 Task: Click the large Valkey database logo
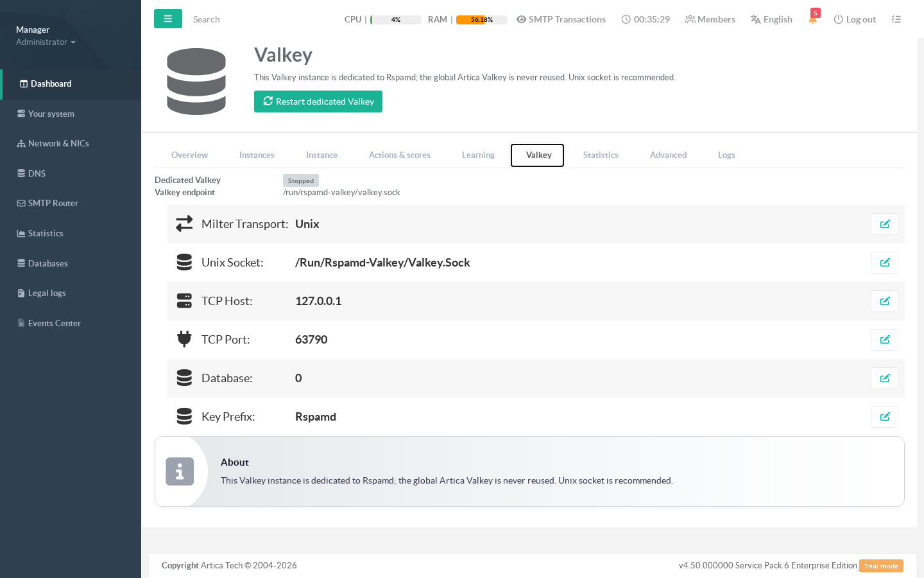coord(196,82)
